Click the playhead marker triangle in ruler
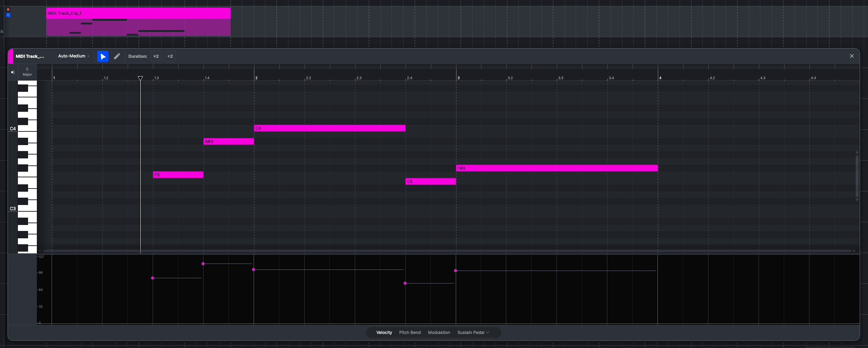Viewport: 868px width, 348px height. click(x=140, y=78)
